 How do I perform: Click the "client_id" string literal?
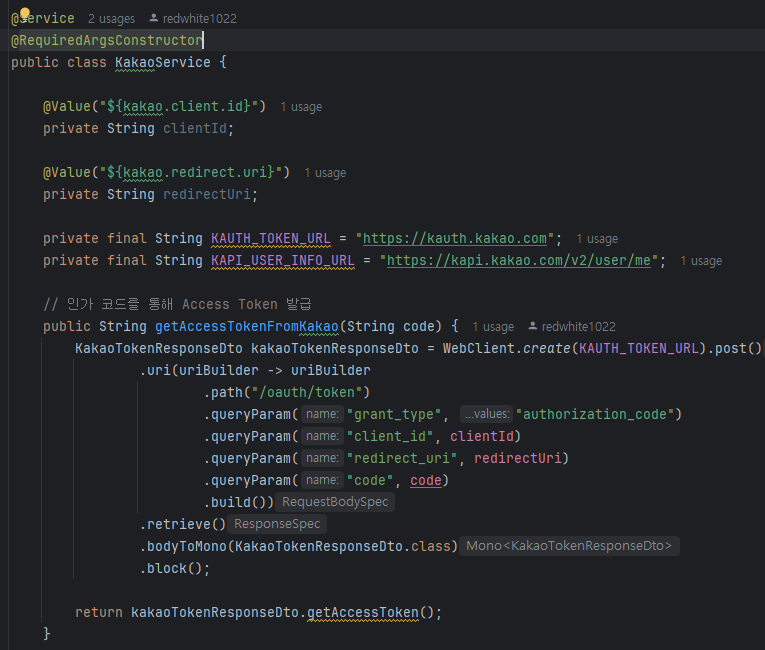pyautogui.click(x=390, y=436)
